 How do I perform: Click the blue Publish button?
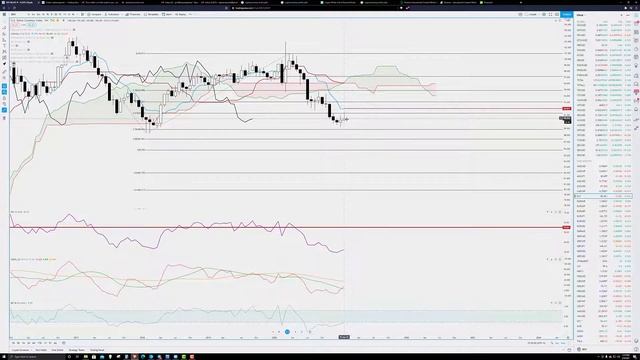pyautogui.click(x=567, y=14)
